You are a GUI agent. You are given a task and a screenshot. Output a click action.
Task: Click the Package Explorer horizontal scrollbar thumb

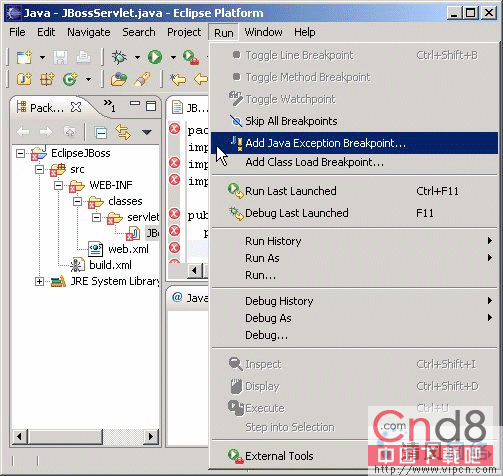point(65,436)
